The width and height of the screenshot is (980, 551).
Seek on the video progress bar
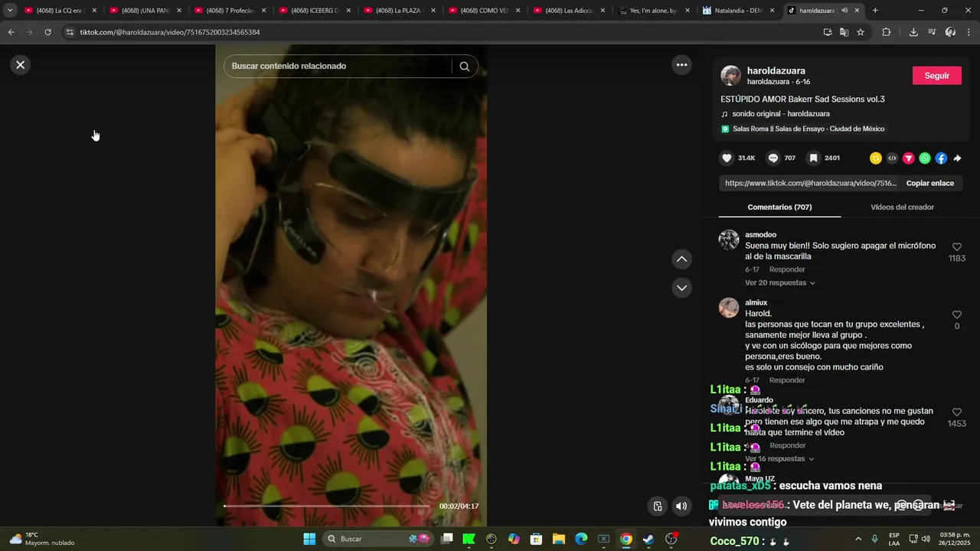pyautogui.click(x=327, y=506)
